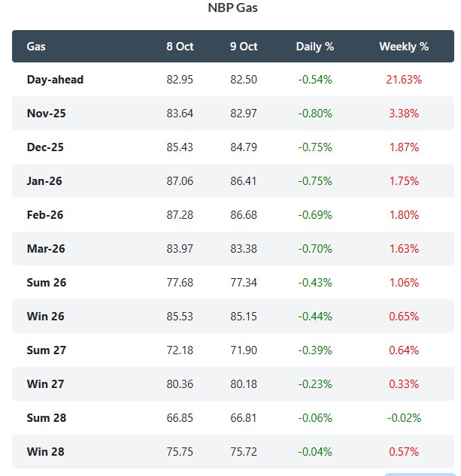Click the NBP Gas table title
The height and width of the screenshot is (476, 461).
coord(232,8)
